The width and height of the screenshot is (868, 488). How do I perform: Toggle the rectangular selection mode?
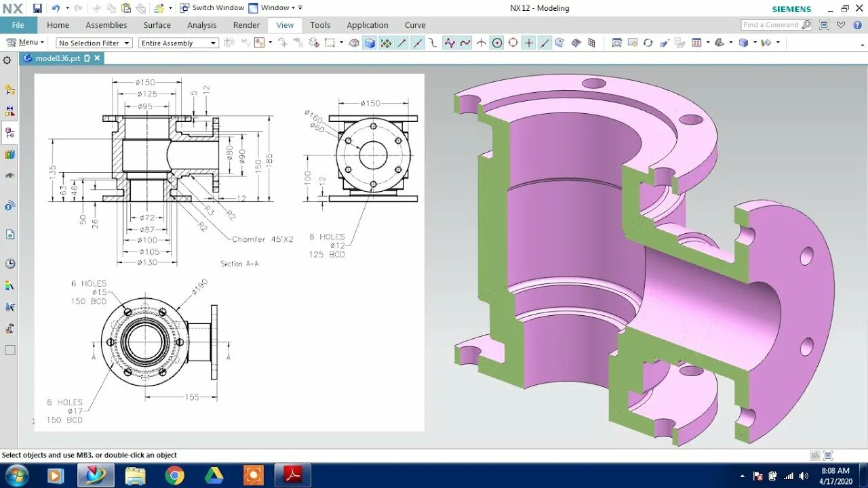click(x=330, y=43)
